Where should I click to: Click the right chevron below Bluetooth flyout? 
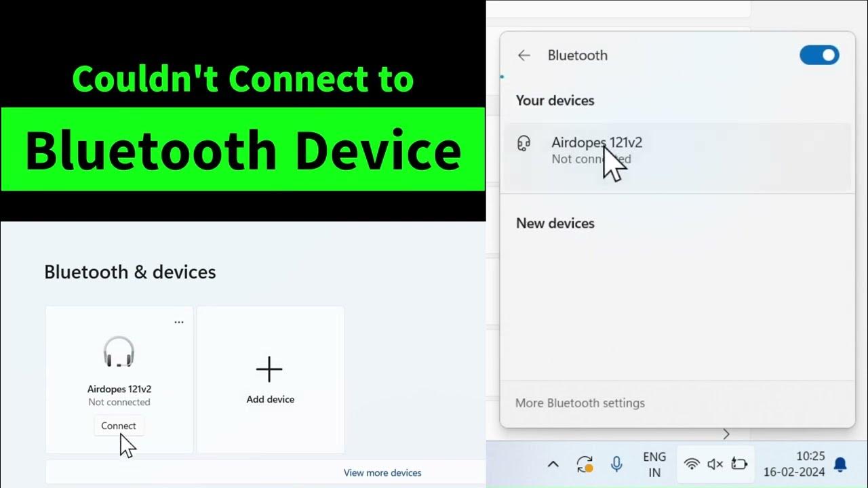coord(726,434)
